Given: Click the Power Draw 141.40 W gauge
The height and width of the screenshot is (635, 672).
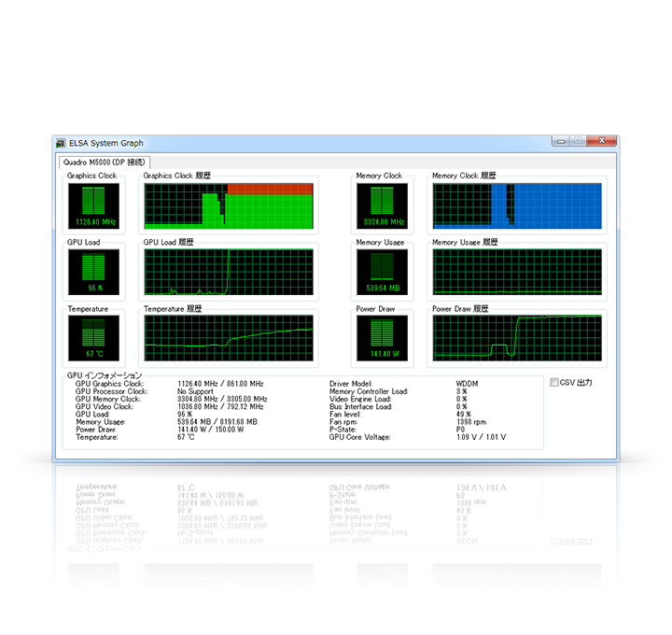Looking at the screenshot, I should (x=383, y=338).
